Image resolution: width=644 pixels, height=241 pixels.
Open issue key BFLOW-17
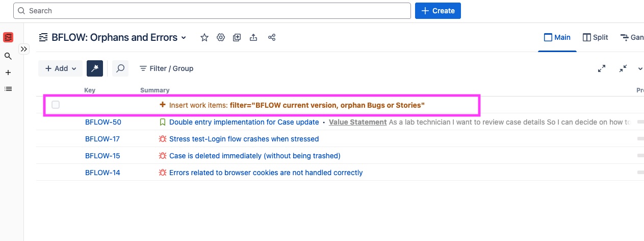coord(102,139)
